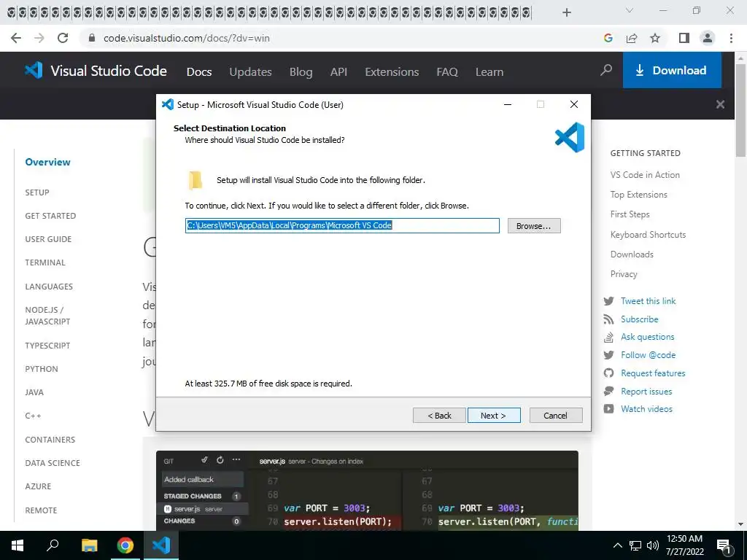Expand the CONTAINERS docs section

[x=50, y=440]
